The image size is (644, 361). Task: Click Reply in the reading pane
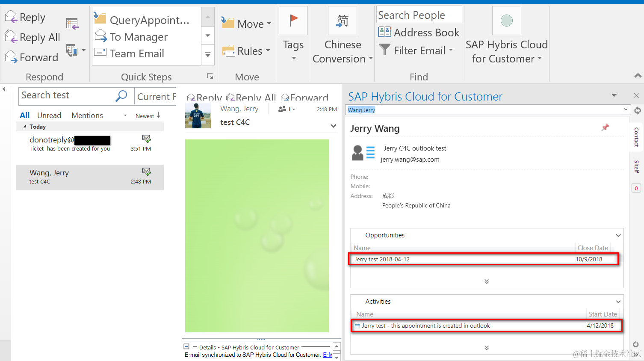204,97
